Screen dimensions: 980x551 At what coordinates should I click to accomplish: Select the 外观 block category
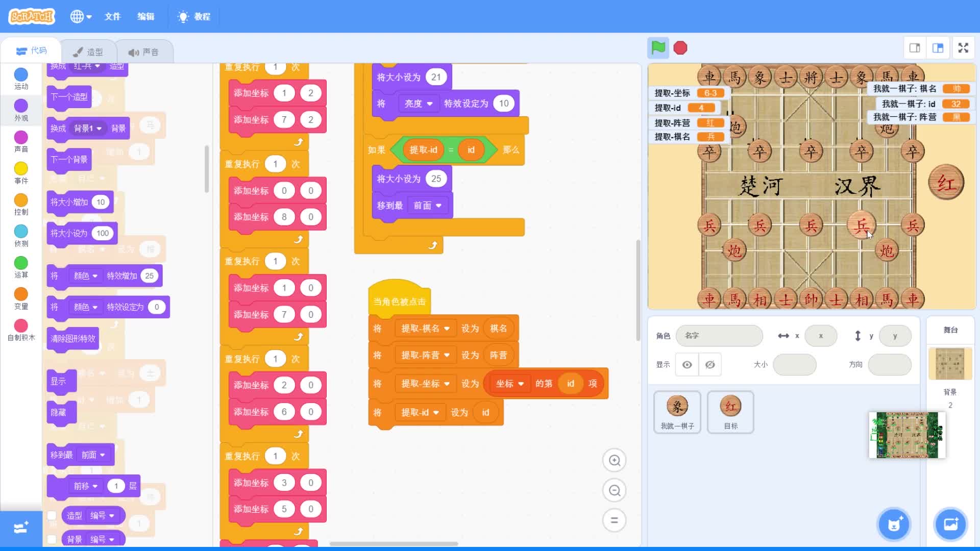click(x=21, y=110)
